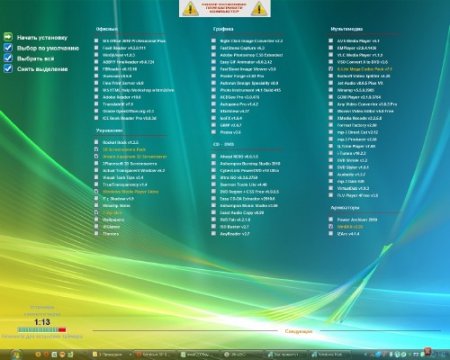Check FastStone Capture checkbox
The width and height of the screenshot is (450, 360).
(214, 48)
